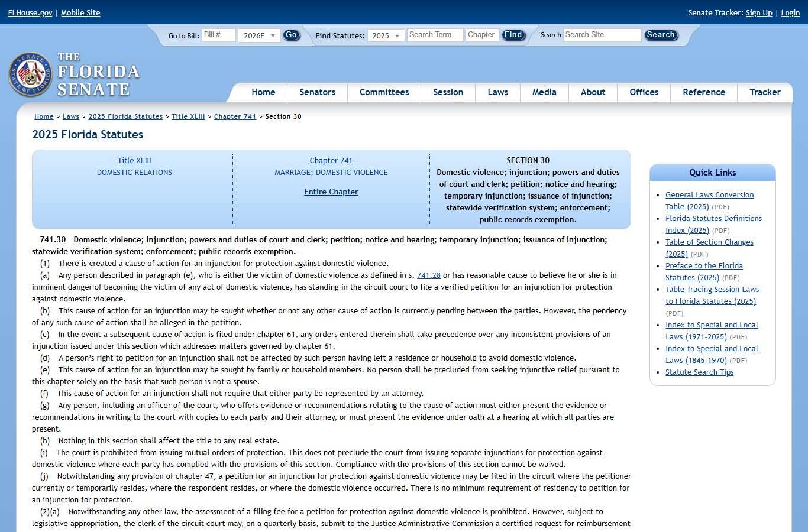Open the About navigation tab
The height and width of the screenshot is (532, 808).
tap(593, 92)
